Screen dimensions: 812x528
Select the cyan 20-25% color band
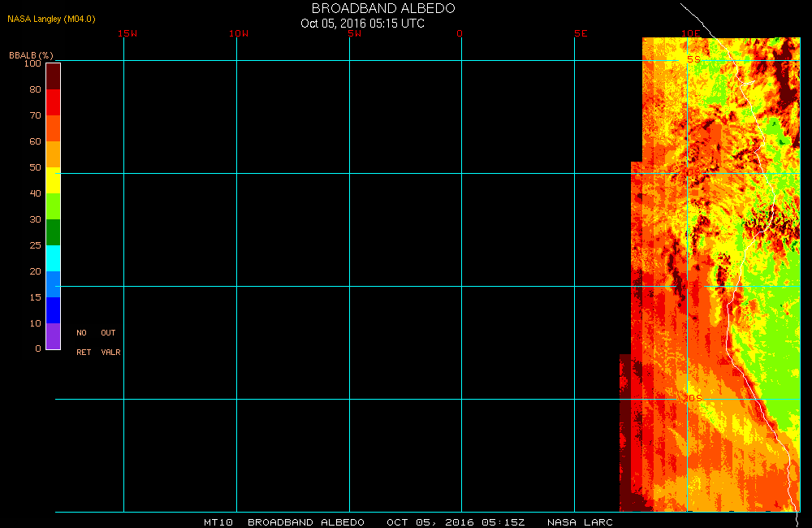point(53,258)
